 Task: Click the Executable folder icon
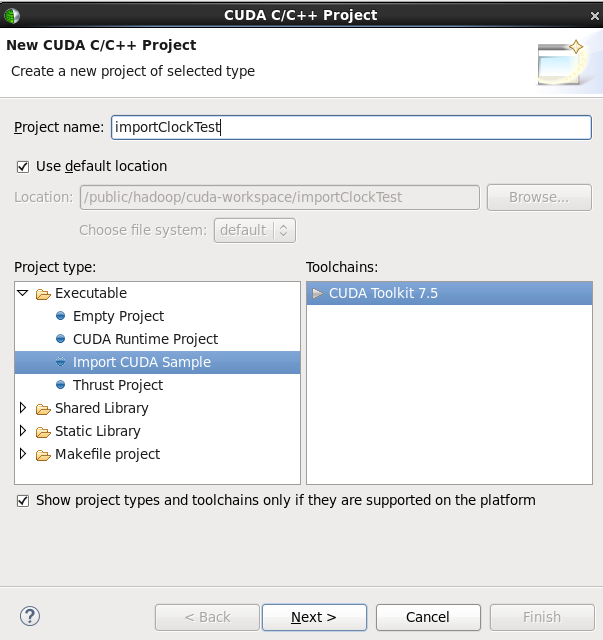[x=43, y=294]
